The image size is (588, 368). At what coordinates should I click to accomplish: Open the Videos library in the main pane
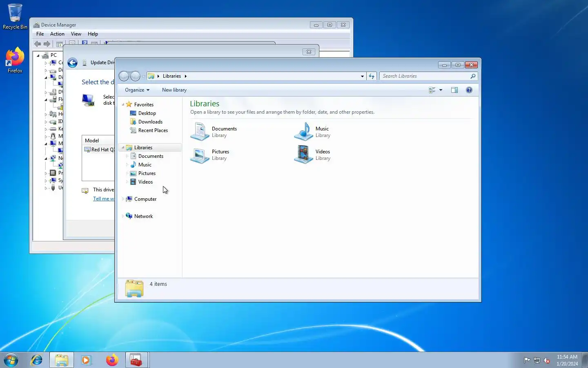pyautogui.click(x=313, y=155)
